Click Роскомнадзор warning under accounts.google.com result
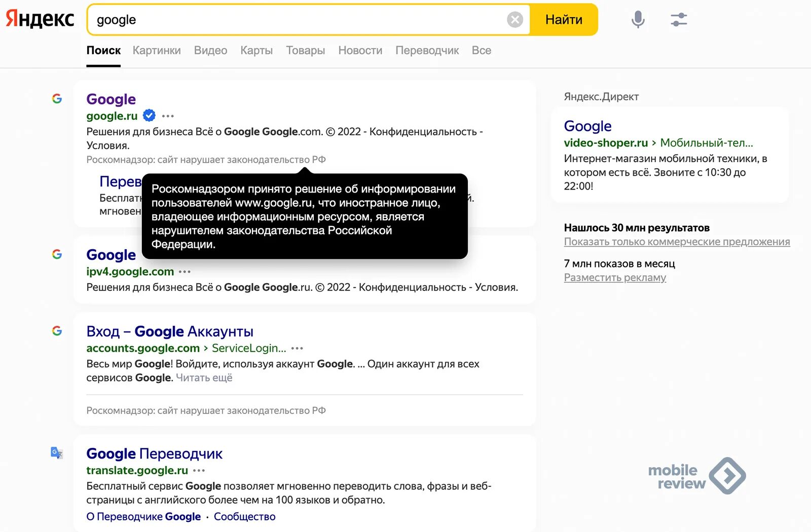The height and width of the screenshot is (532, 811). [206, 410]
